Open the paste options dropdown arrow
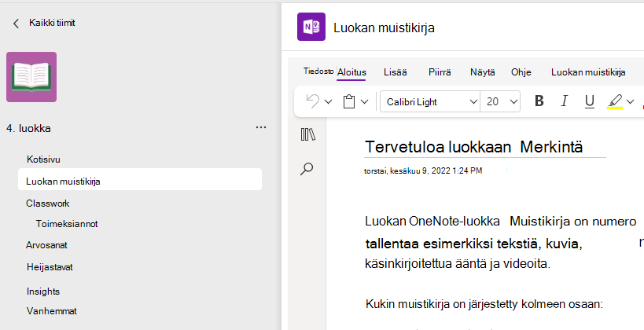644x330 pixels. tap(364, 102)
